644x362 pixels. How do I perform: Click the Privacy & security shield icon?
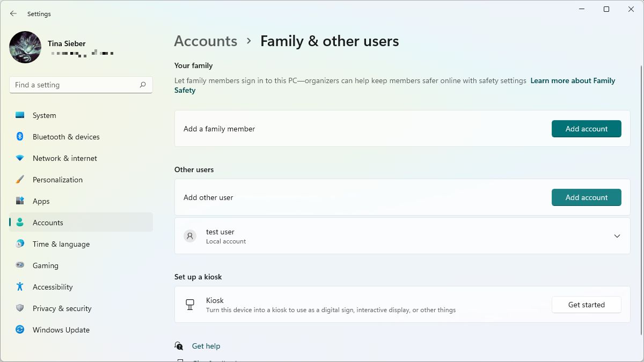point(20,308)
